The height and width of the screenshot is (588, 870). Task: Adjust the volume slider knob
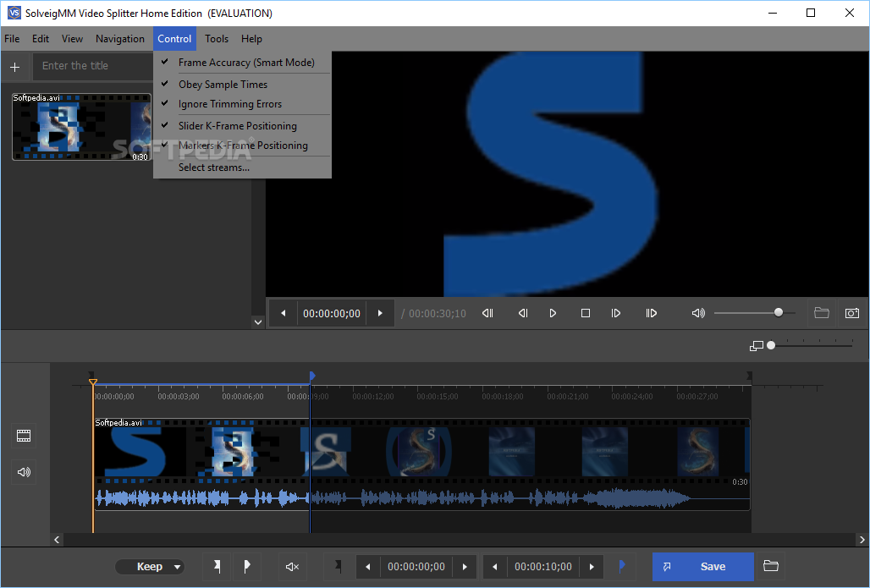[779, 313]
